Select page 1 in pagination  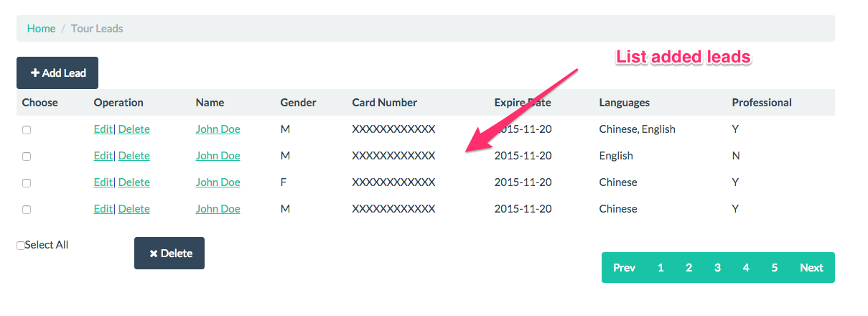coord(661,268)
